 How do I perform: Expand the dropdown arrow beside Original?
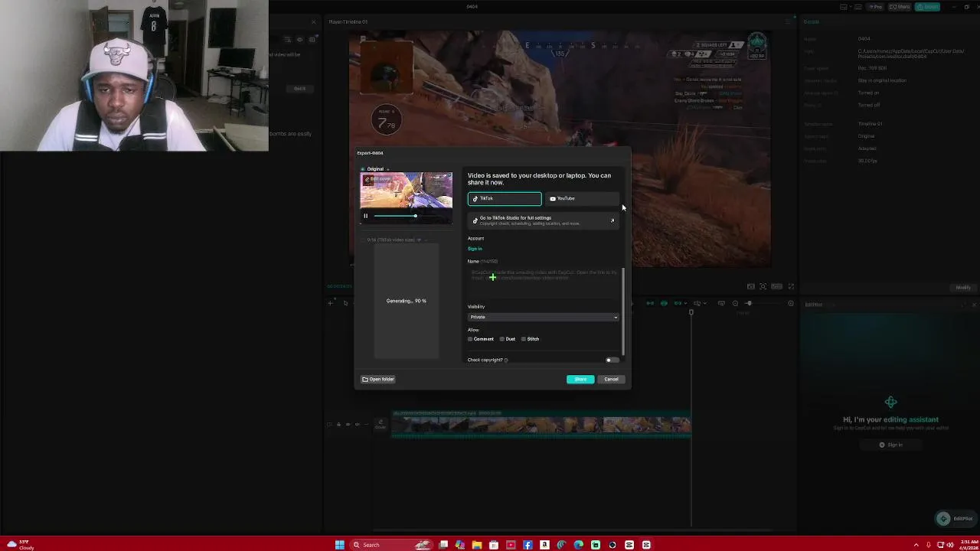coord(387,169)
